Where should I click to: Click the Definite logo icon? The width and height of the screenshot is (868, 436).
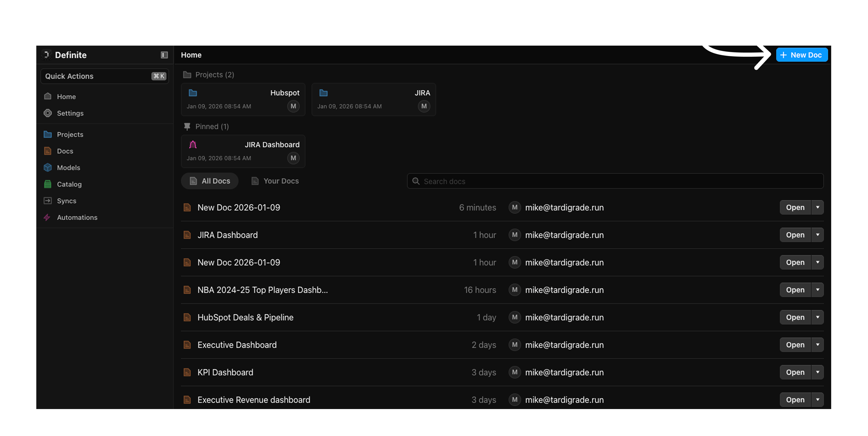tap(46, 55)
